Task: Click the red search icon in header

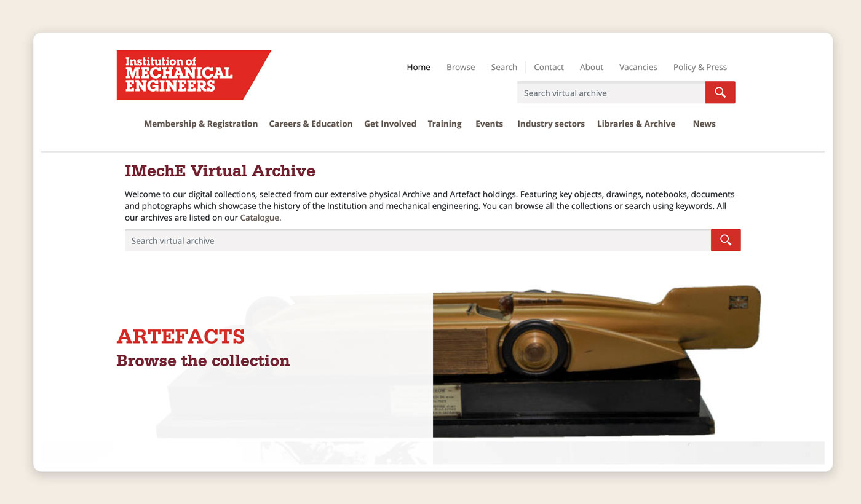Action: [720, 93]
